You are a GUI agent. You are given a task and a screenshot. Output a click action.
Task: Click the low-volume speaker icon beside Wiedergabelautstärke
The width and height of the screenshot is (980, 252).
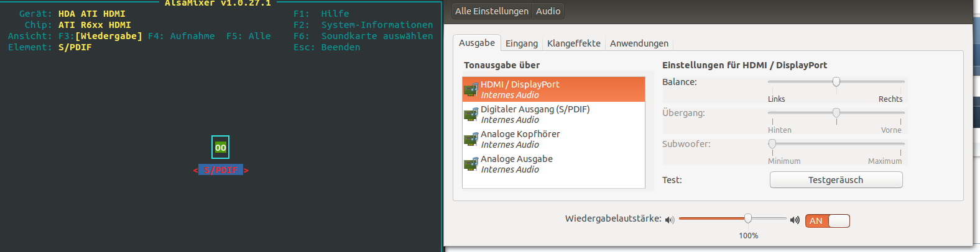coord(670,220)
